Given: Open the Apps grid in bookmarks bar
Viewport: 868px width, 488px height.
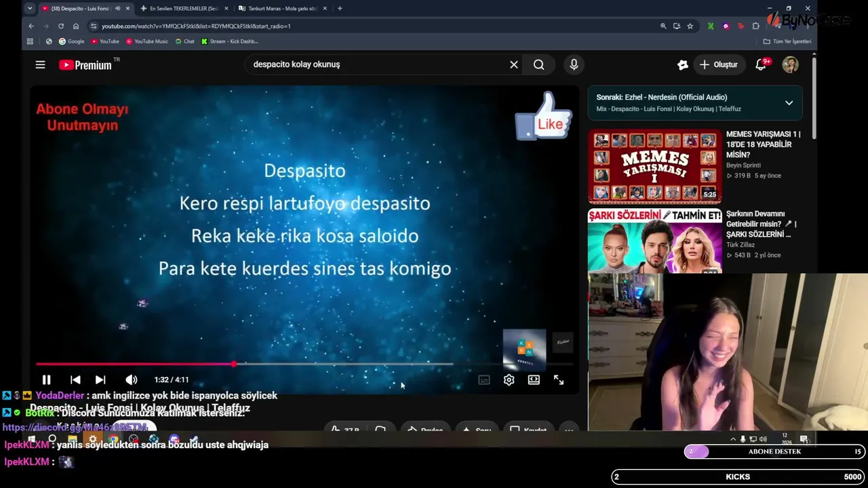Looking at the screenshot, I should pos(30,41).
